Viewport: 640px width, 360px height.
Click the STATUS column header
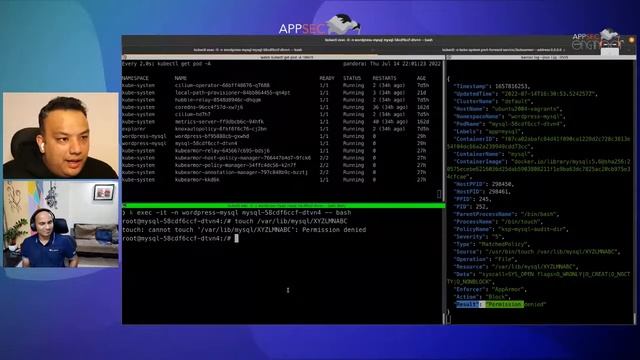click(352, 78)
